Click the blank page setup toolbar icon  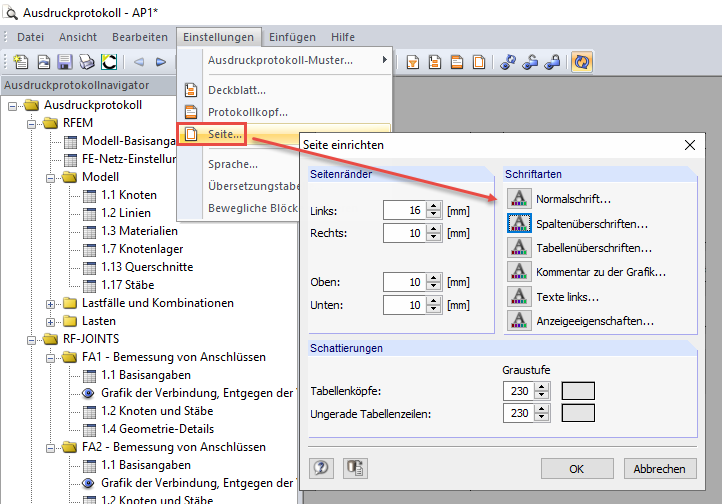click(479, 62)
